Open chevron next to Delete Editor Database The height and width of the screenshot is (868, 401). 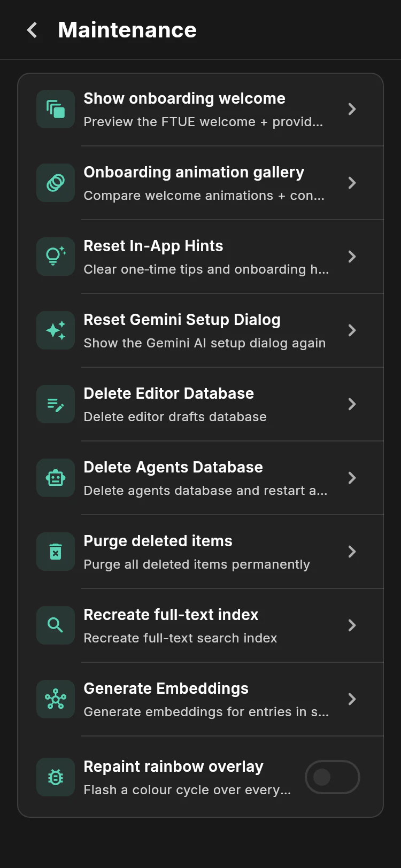coord(352,404)
